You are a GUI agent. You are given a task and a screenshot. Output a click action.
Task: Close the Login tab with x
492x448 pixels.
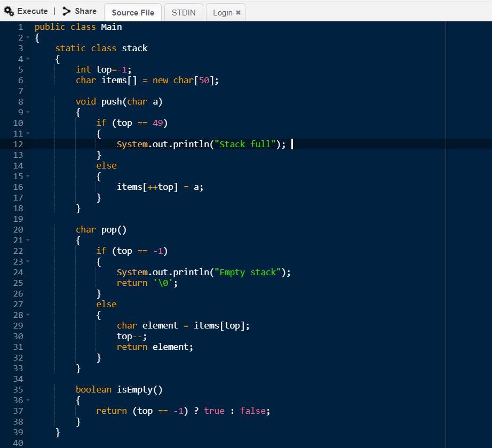[x=238, y=13]
